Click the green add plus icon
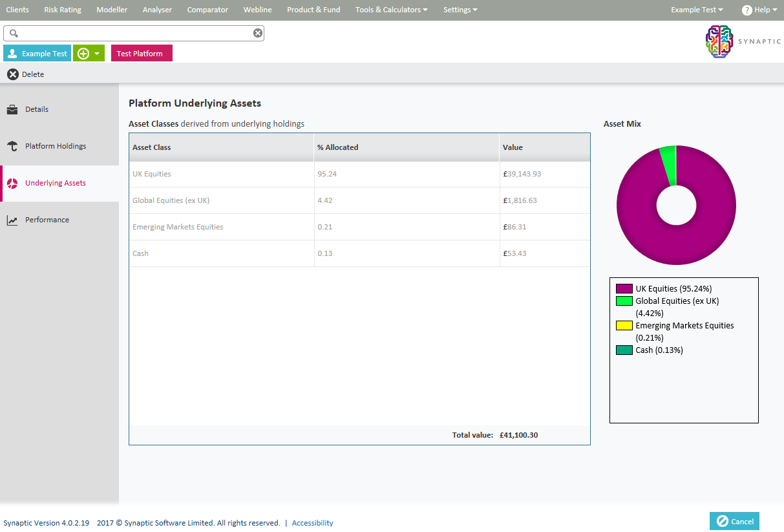The image size is (784, 532). pos(83,54)
